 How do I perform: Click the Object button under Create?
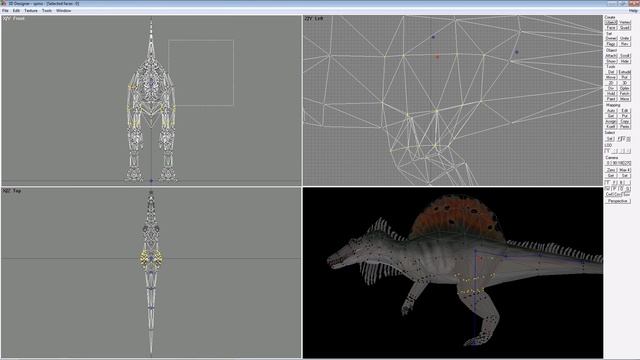[x=611, y=22]
